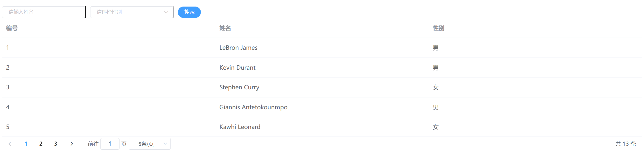Viewport: 644px width, 159px height.
Task: Open the gender select dropdown
Action: [132, 12]
